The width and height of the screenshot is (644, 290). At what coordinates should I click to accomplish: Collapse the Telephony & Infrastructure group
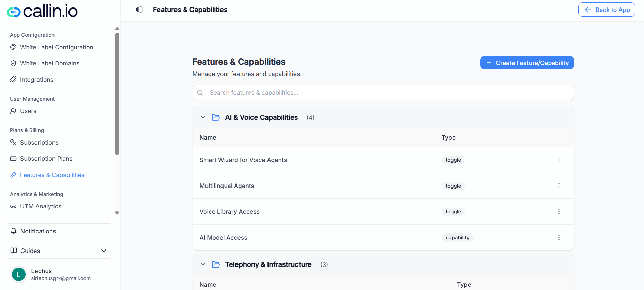coord(203,264)
